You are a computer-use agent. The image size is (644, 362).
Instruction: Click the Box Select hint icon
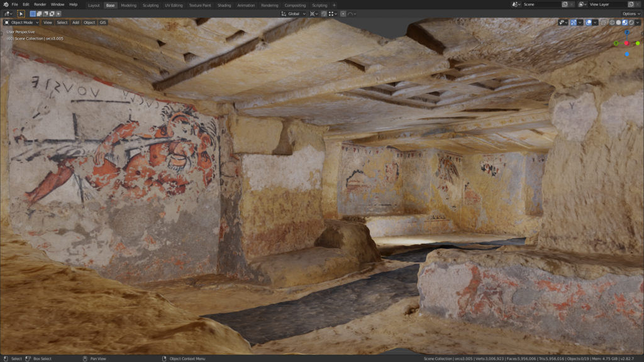tap(28, 359)
